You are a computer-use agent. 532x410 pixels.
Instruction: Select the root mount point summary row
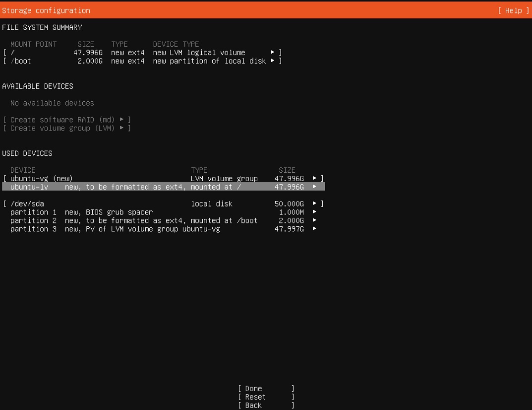coord(142,53)
